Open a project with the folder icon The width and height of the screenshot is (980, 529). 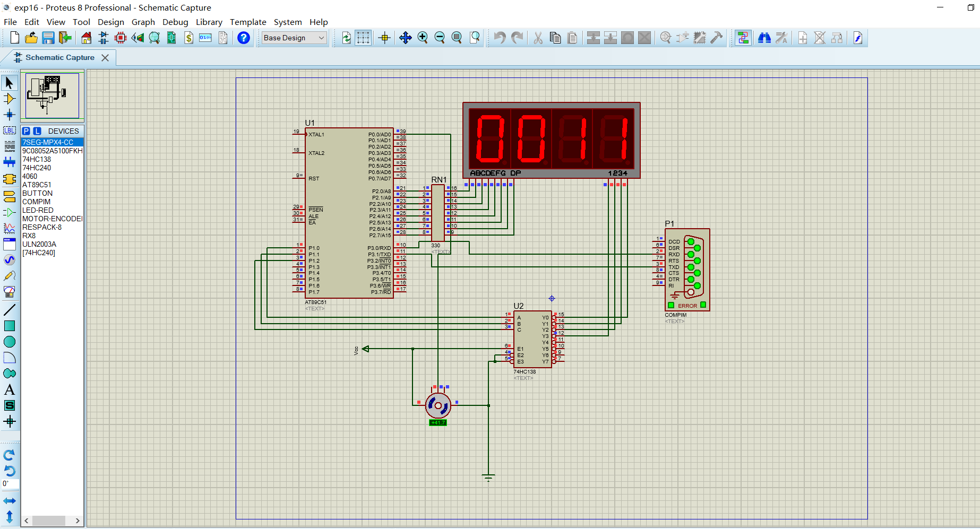point(31,38)
